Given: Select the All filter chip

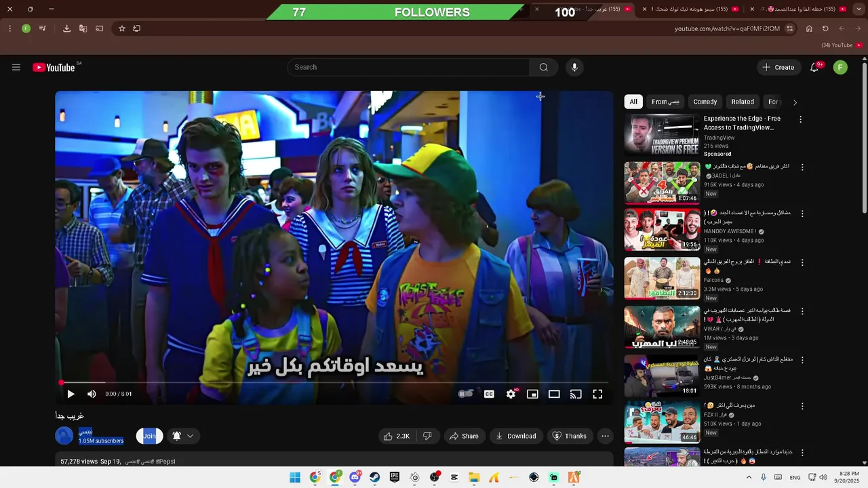Looking at the screenshot, I should click(633, 102).
